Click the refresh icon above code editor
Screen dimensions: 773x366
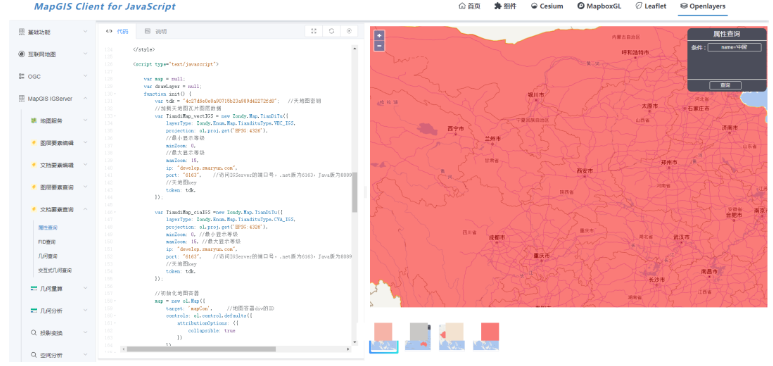coord(331,31)
